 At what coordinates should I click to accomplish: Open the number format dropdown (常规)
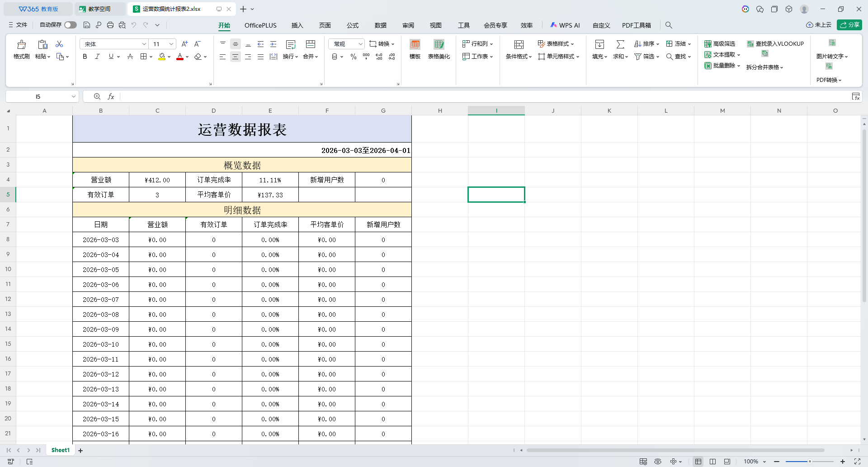coord(360,44)
